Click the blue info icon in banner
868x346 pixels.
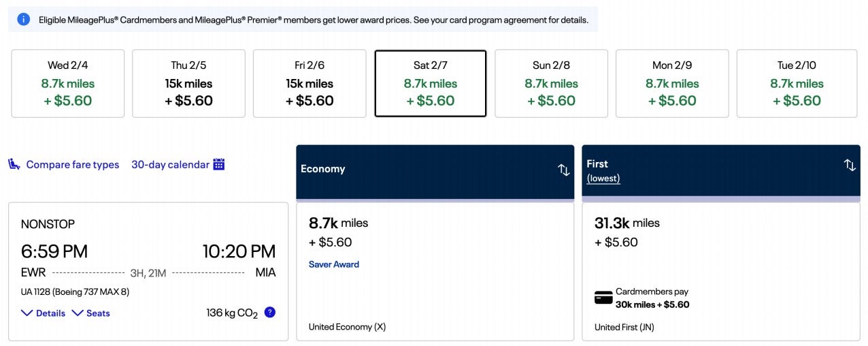pos(23,19)
